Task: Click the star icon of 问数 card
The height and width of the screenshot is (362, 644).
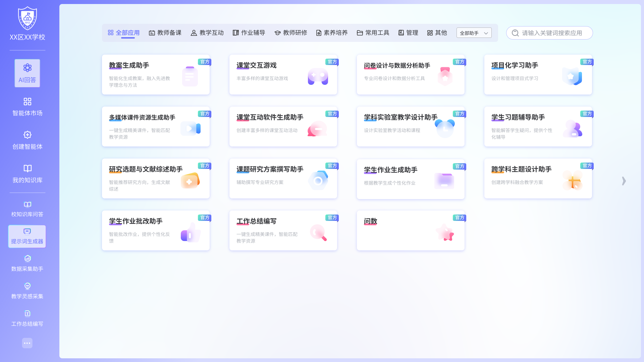Action: point(445,232)
